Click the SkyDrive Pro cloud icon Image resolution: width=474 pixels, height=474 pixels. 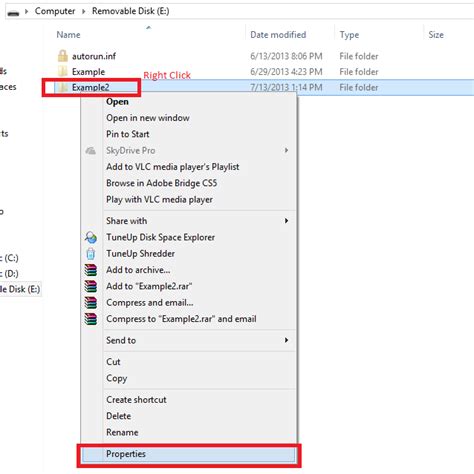[90, 151]
